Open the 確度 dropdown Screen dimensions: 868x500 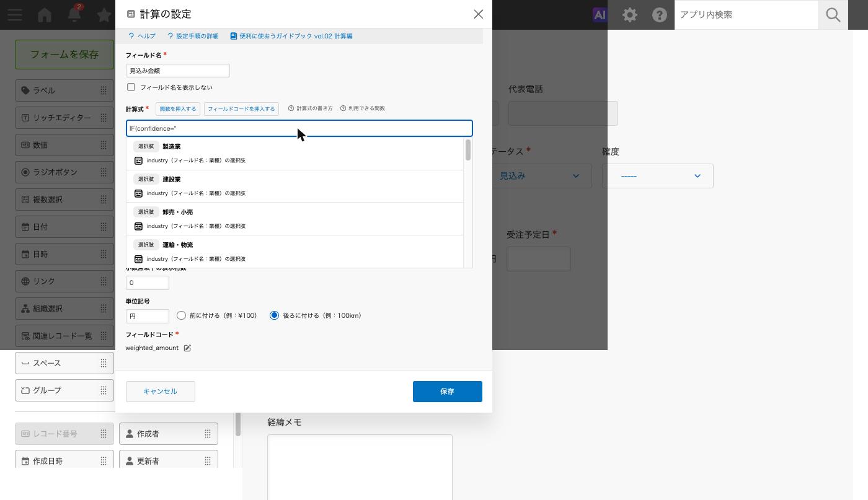coord(658,176)
